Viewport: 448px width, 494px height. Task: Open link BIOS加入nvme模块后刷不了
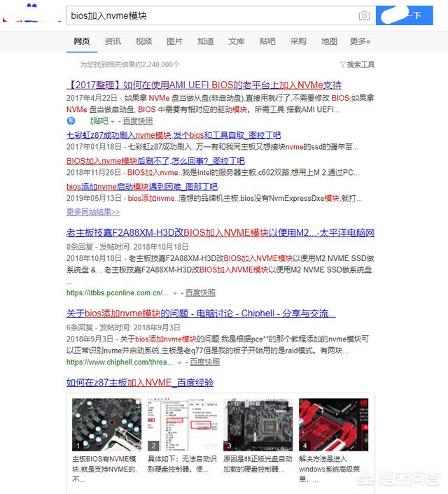click(155, 161)
